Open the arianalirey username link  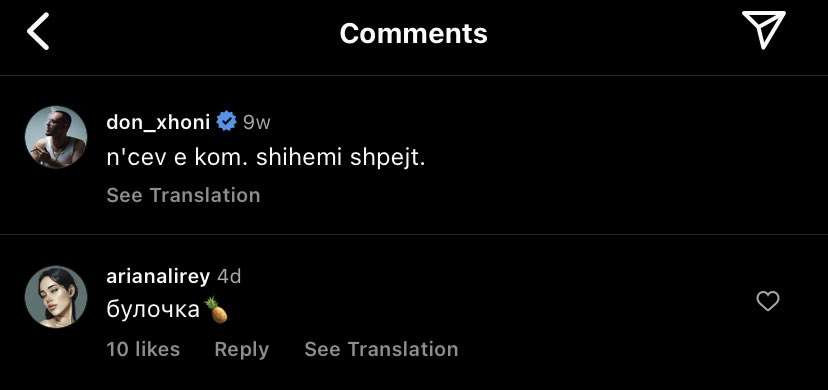pos(158,277)
